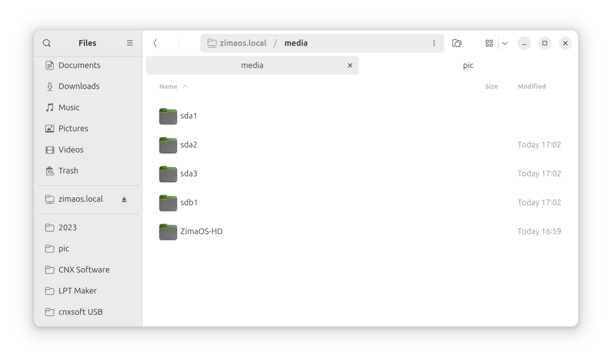Open the hamburger main menu
612x364 pixels.
pos(130,43)
